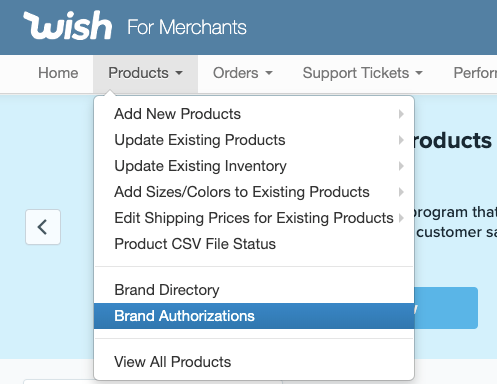This screenshot has height=384, width=497.
Task: Click arrow beside Add Sizes/Colors to Existing Products
Action: 401,192
